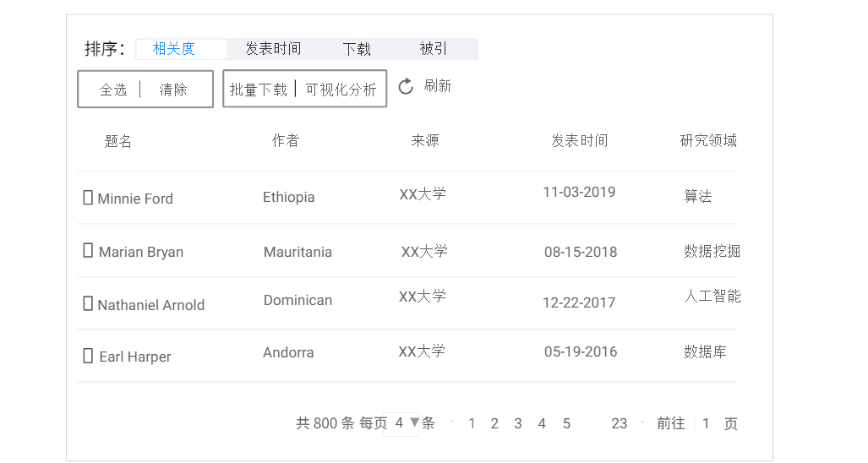Select the Marian Bryan row checkbox

88,251
